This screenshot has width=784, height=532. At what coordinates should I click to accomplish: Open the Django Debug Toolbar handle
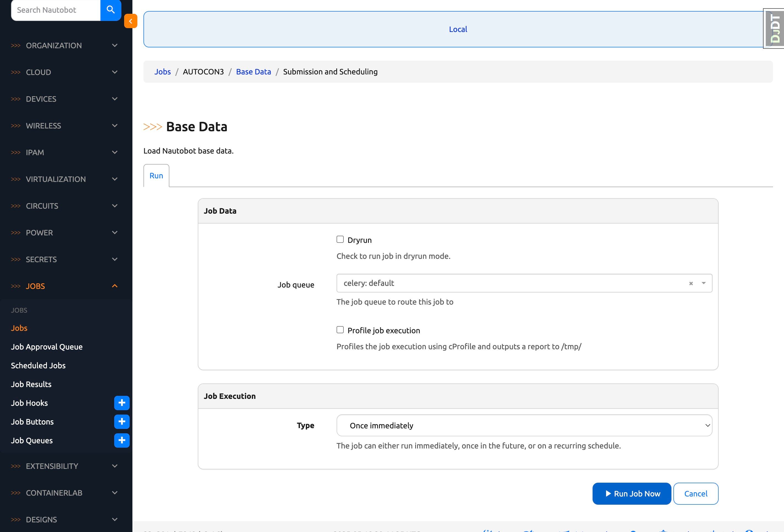775,29
